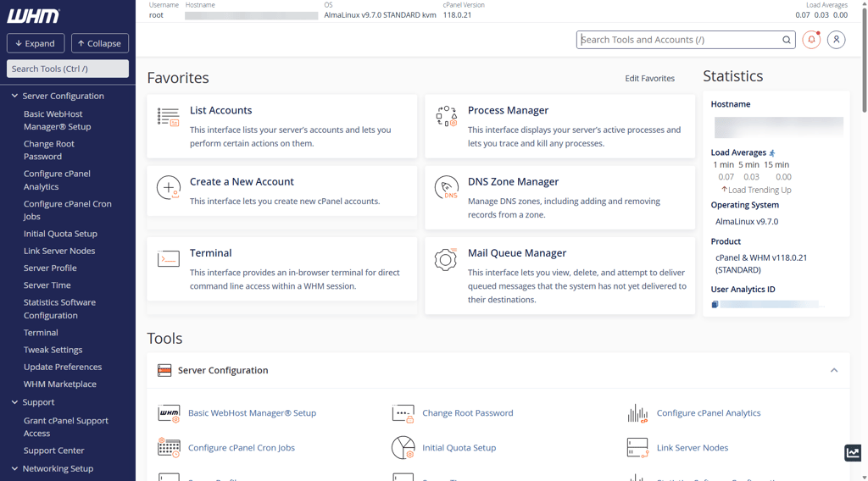Click the Configure cPanel Analytics chart icon
868x481 pixels.
637,413
